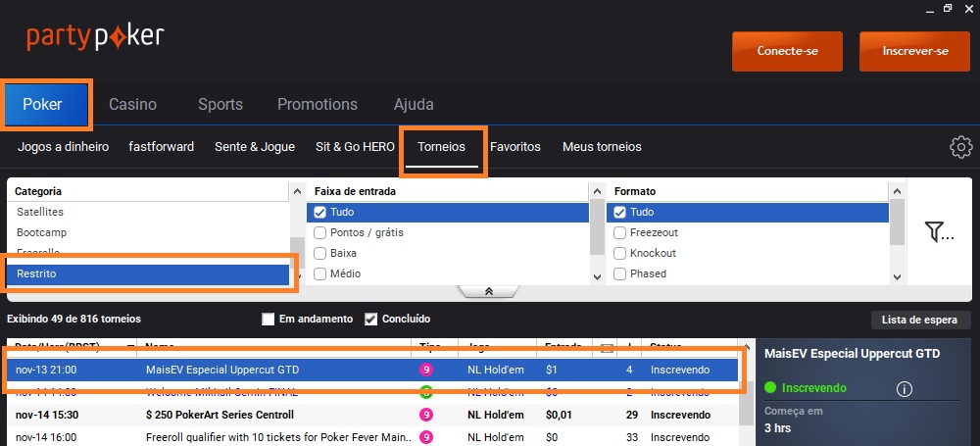Check the Phased format filter
Viewport: 980px width, 446px height.
coord(620,274)
